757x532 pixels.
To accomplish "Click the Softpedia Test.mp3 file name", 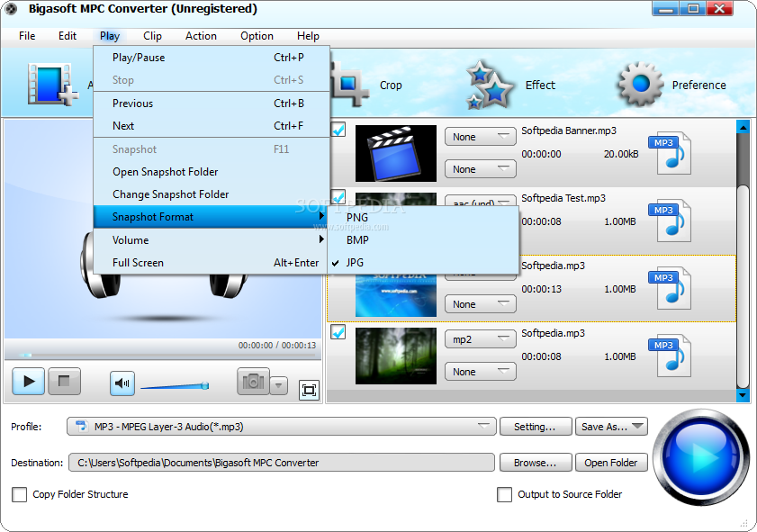I will pyautogui.click(x=563, y=198).
